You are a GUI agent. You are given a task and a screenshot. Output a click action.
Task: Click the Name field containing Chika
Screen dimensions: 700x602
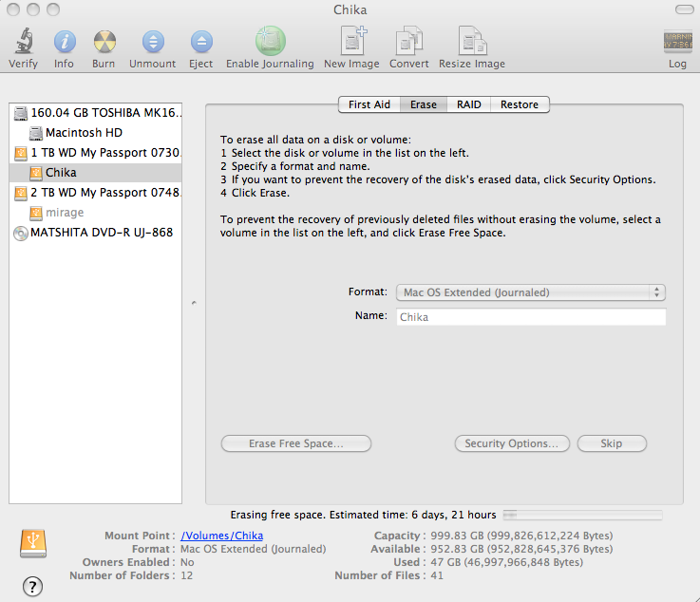coord(531,317)
